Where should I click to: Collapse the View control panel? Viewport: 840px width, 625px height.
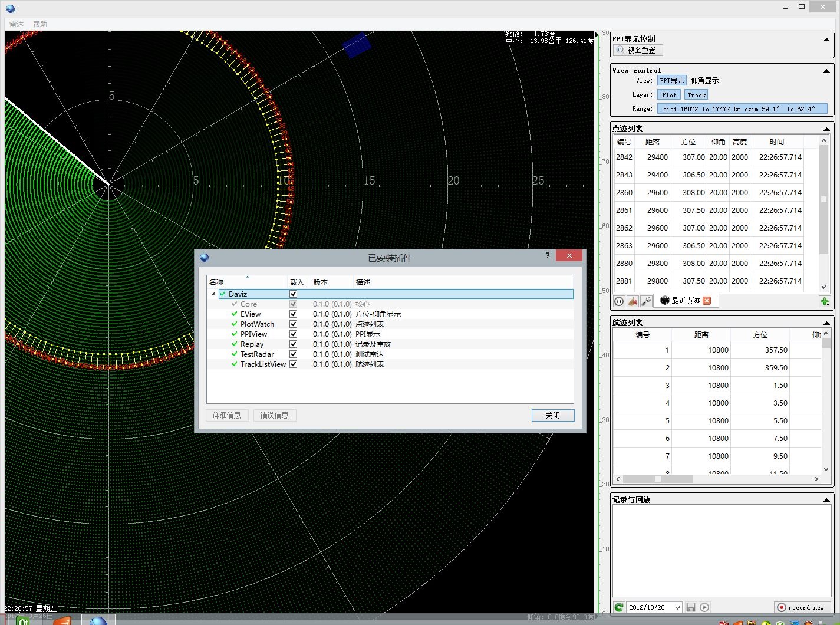826,71
